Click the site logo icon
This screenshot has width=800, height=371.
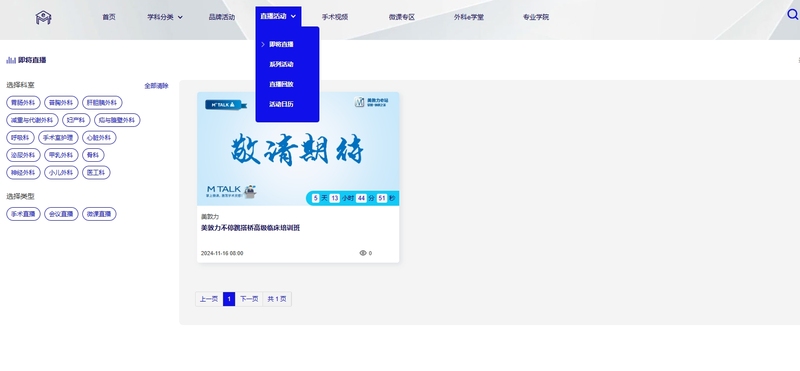[43, 17]
